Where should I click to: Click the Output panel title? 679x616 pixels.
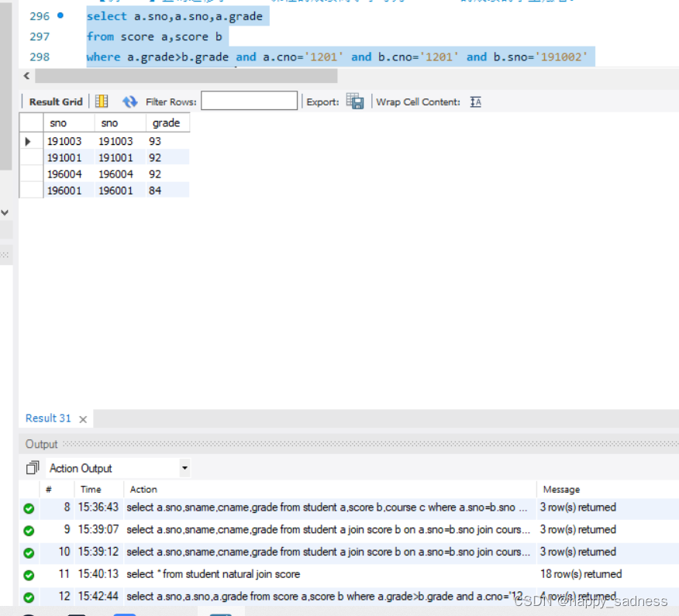tap(41, 444)
